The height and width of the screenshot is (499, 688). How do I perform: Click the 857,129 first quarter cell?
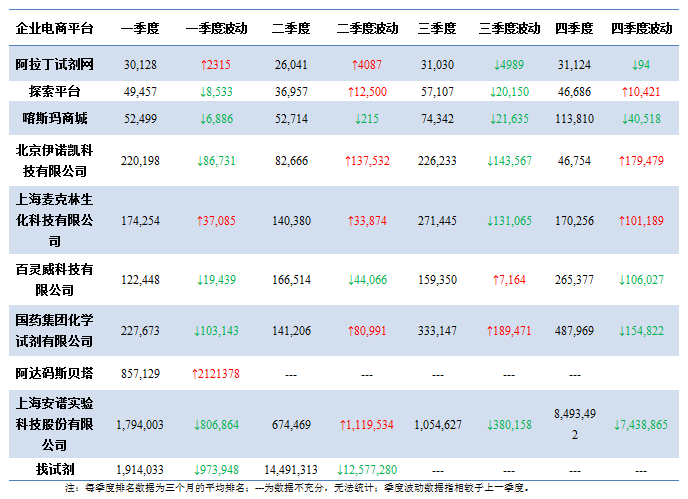(x=140, y=373)
